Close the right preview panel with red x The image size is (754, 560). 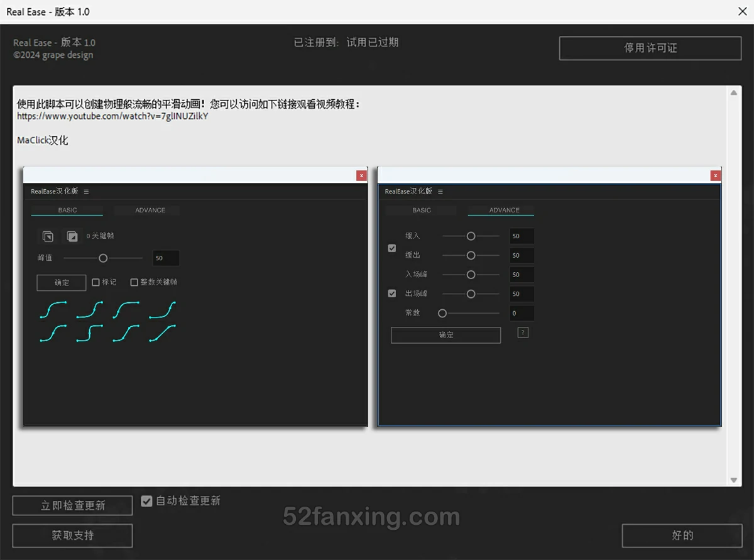716,175
